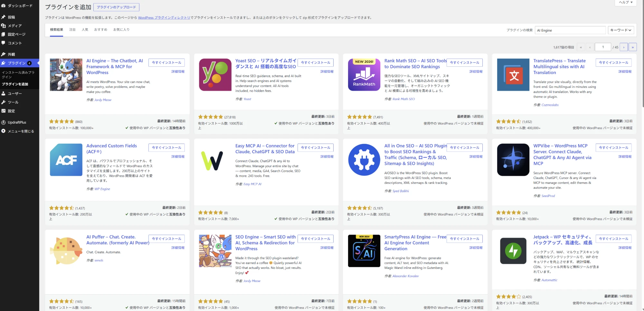The image size is (644, 311).
Task: Open 詳細情報 for All in One SEO
Action: (476, 156)
